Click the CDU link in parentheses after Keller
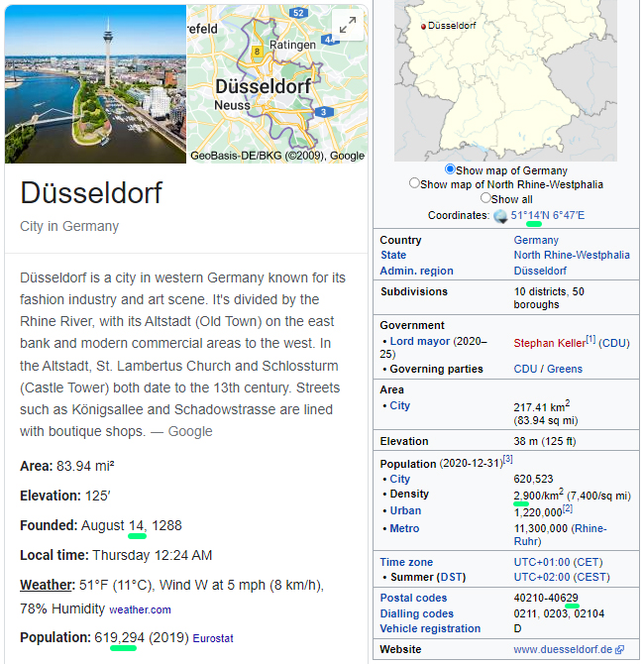Image resolution: width=644 pixels, height=664 pixels. [x=614, y=343]
